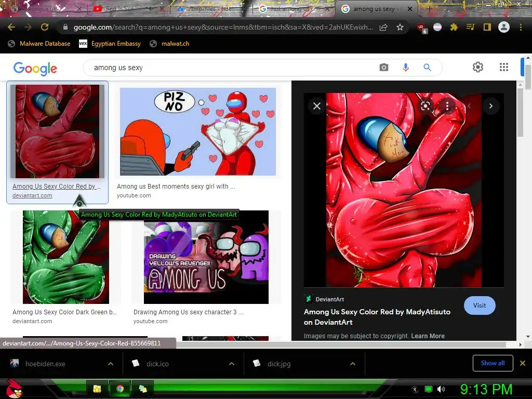
Task: Expand options for the dick.jpg download
Action: [353, 364]
